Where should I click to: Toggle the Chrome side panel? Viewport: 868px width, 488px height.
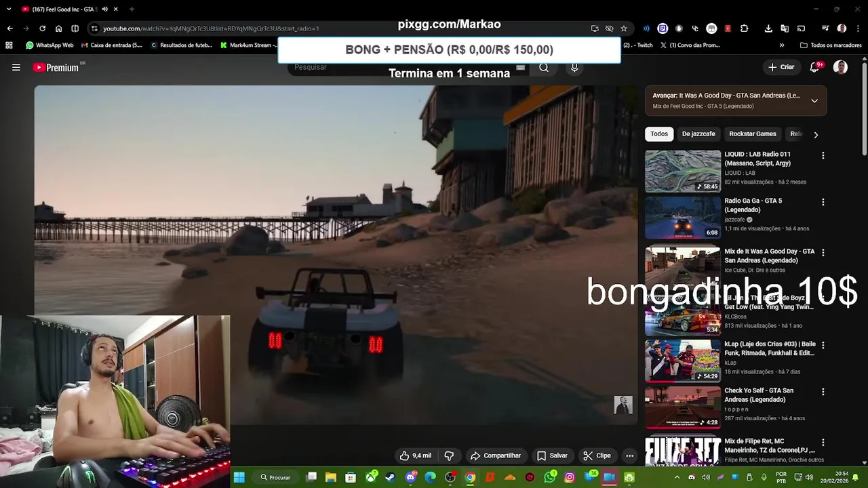click(x=75, y=28)
